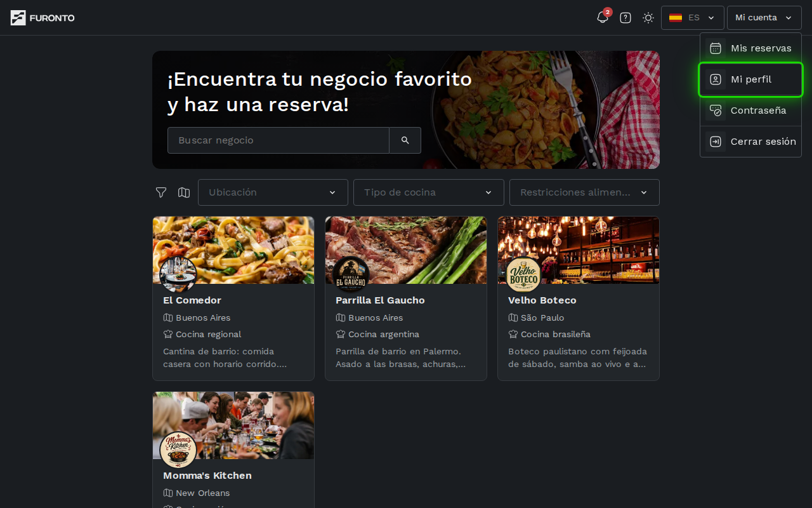Collapse the Mi cuenta menu

point(764,18)
